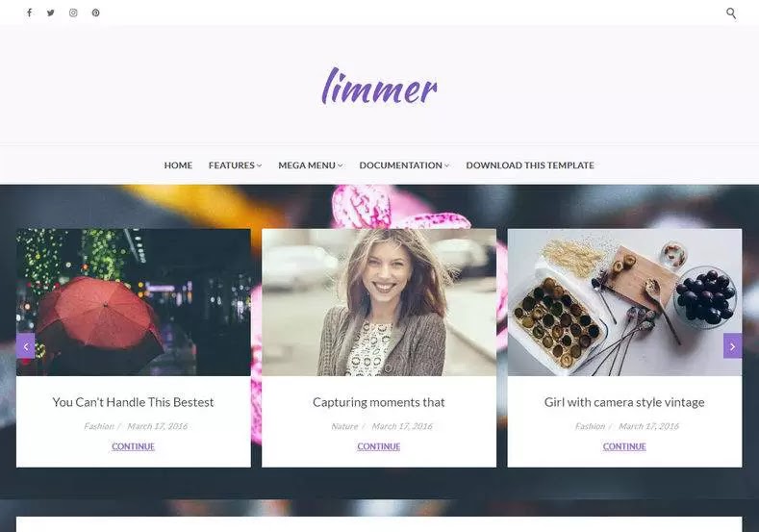The width and height of the screenshot is (759, 532).
Task: Expand the Documentation dropdown
Action: (x=404, y=165)
